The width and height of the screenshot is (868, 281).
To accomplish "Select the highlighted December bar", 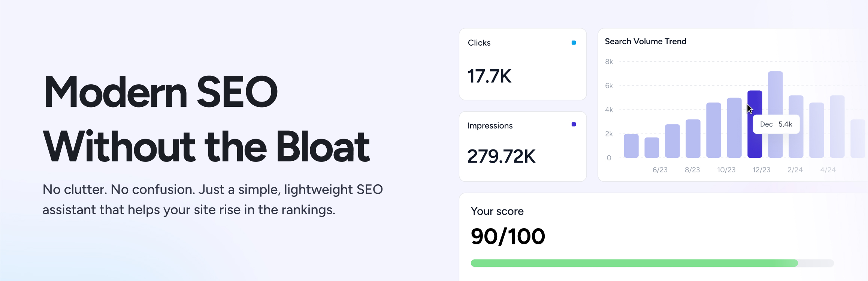I will (754, 127).
